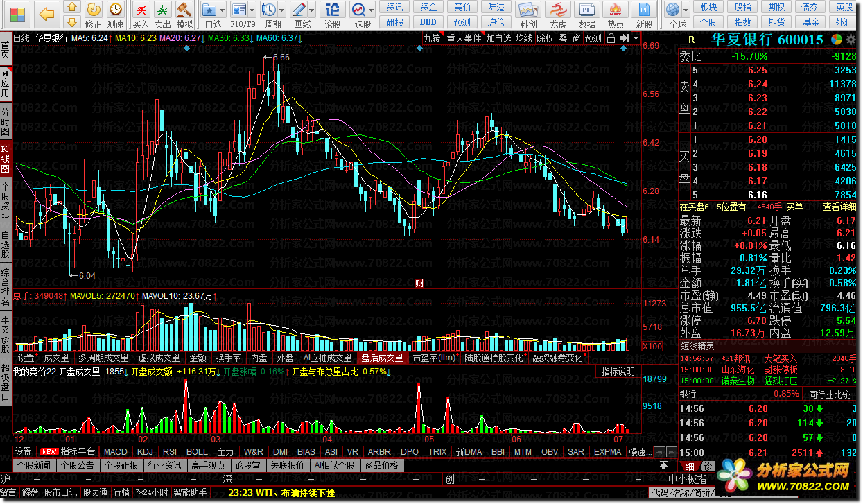Open the 热点 hot topics icon

click(615, 10)
